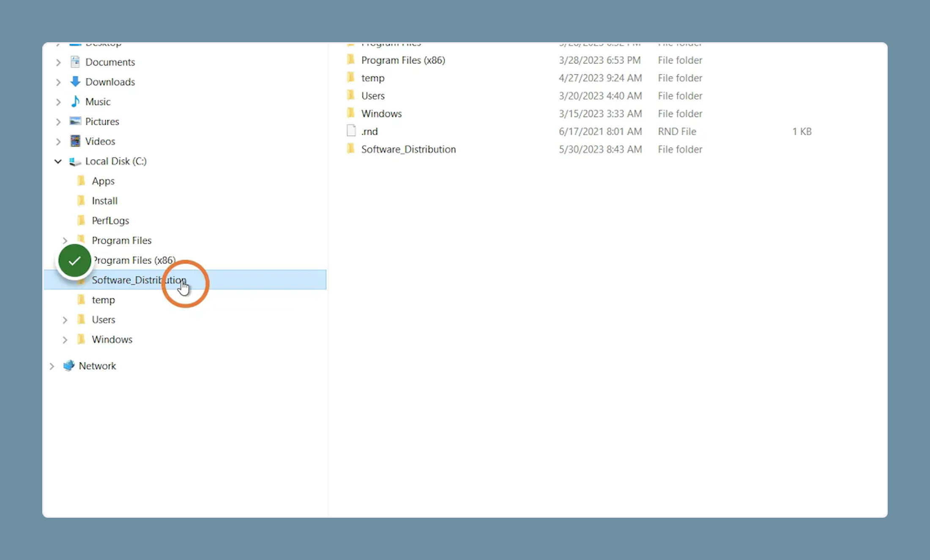Image resolution: width=930 pixels, height=560 pixels.
Task: Expand the Downloads node in sidebar
Action: coord(58,82)
